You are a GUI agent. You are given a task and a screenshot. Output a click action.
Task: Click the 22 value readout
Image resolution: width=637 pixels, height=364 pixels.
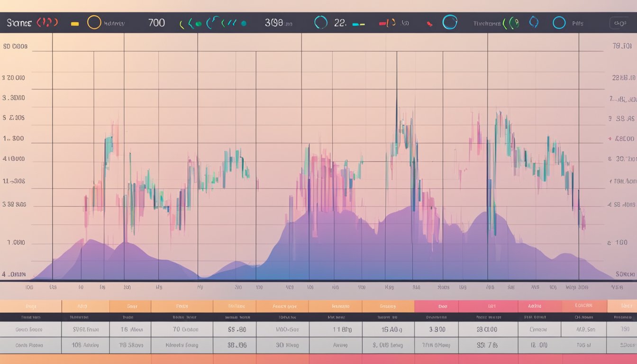339,23
